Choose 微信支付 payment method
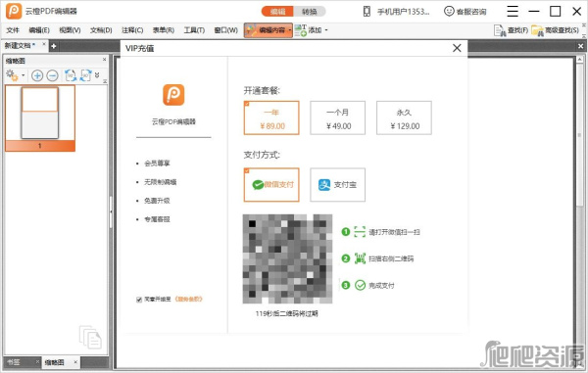This screenshot has width=588, height=373. pos(271,185)
